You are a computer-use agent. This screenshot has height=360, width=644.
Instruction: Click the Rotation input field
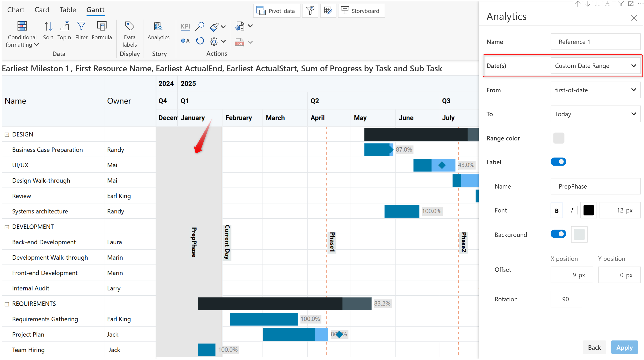tap(566, 299)
